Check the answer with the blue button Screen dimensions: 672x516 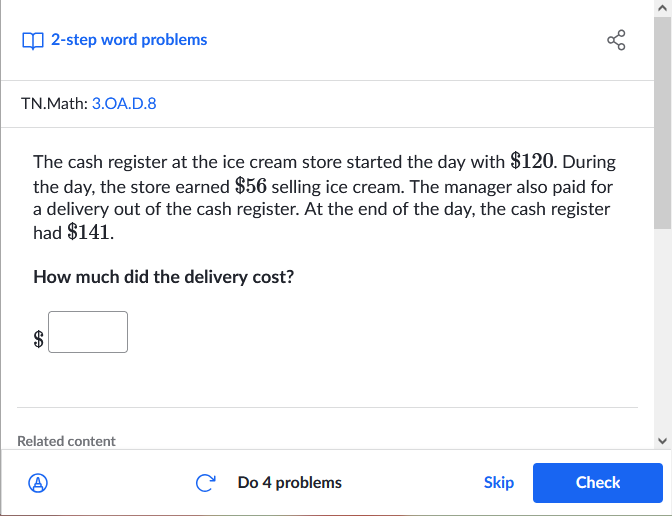pyautogui.click(x=598, y=483)
